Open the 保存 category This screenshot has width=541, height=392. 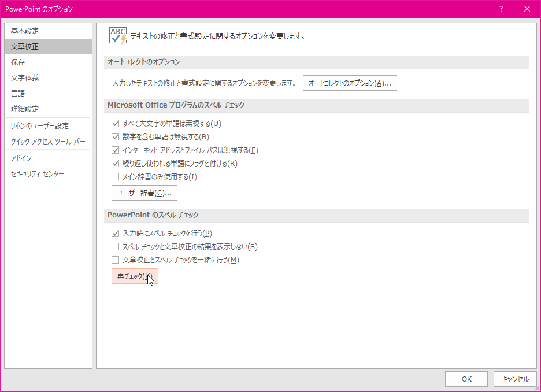pyautogui.click(x=49, y=62)
